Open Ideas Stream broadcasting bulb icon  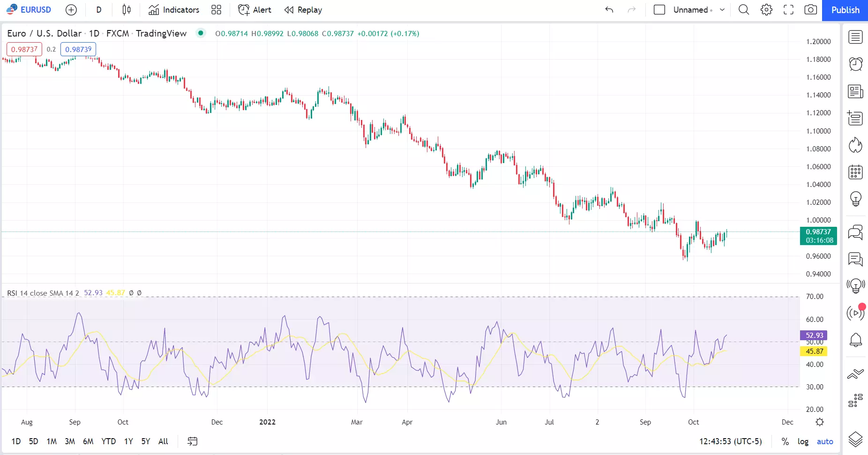click(x=855, y=285)
